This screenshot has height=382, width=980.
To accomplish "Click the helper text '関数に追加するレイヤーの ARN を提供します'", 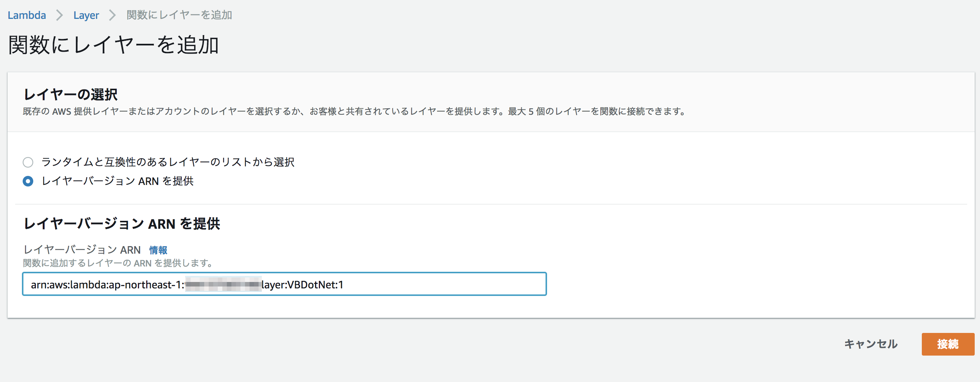I will (117, 263).
